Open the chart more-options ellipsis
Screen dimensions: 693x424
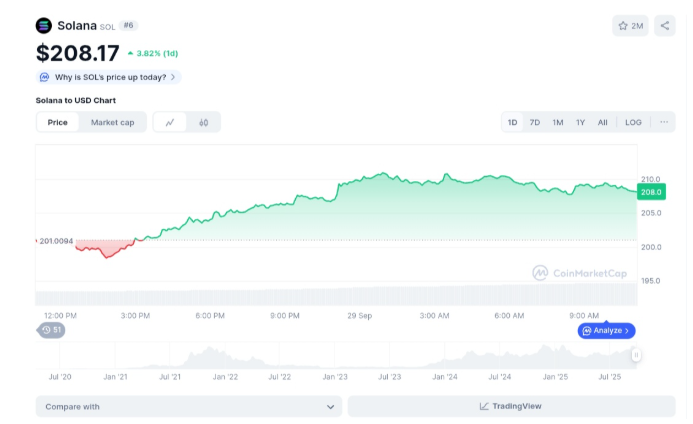pyautogui.click(x=663, y=122)
